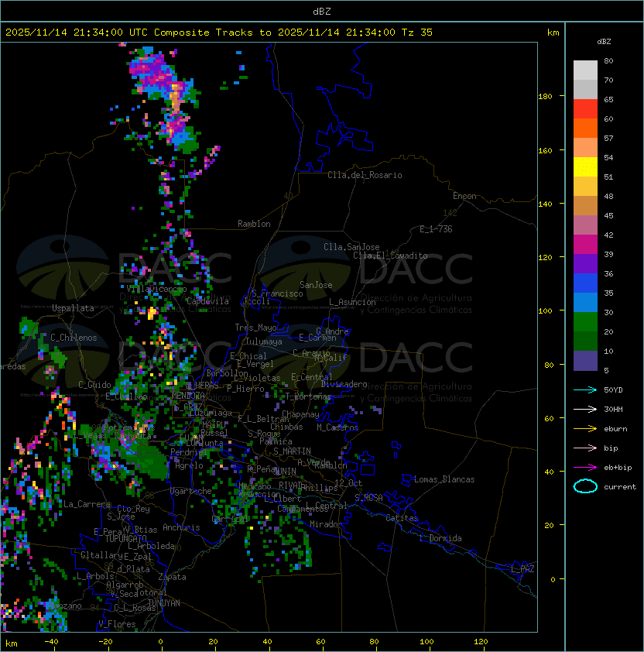
Task: Click the '120' km mark on the horizontal axis
Action: tap(481, 642)
